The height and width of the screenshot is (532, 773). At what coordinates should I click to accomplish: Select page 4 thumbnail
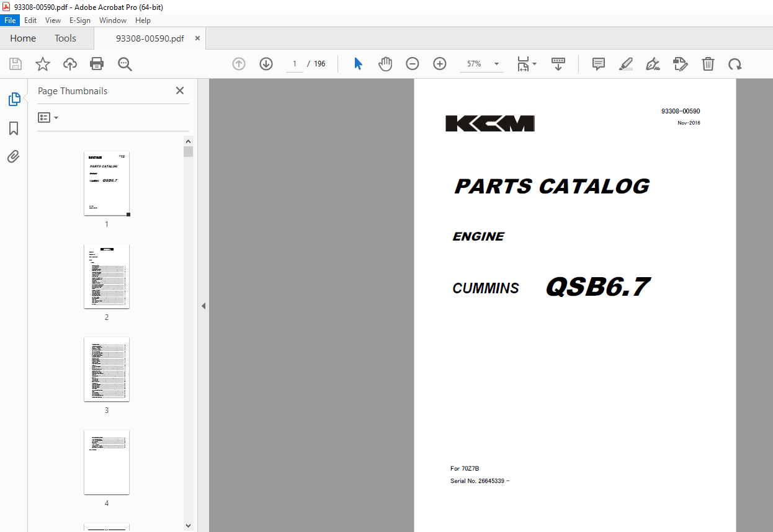coord(107,463)
